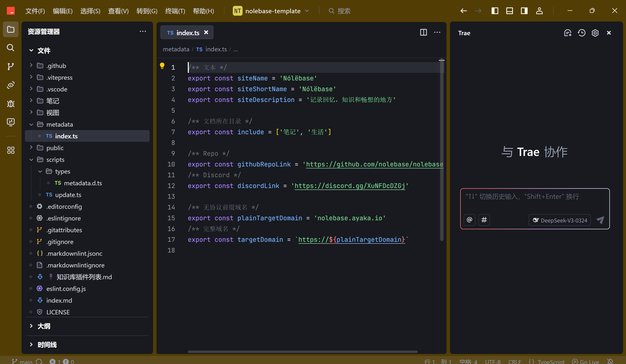Open the 帮助(H) menu
Image resolution: width=626 pixels, height=364 pixels.
click(203, 11)
